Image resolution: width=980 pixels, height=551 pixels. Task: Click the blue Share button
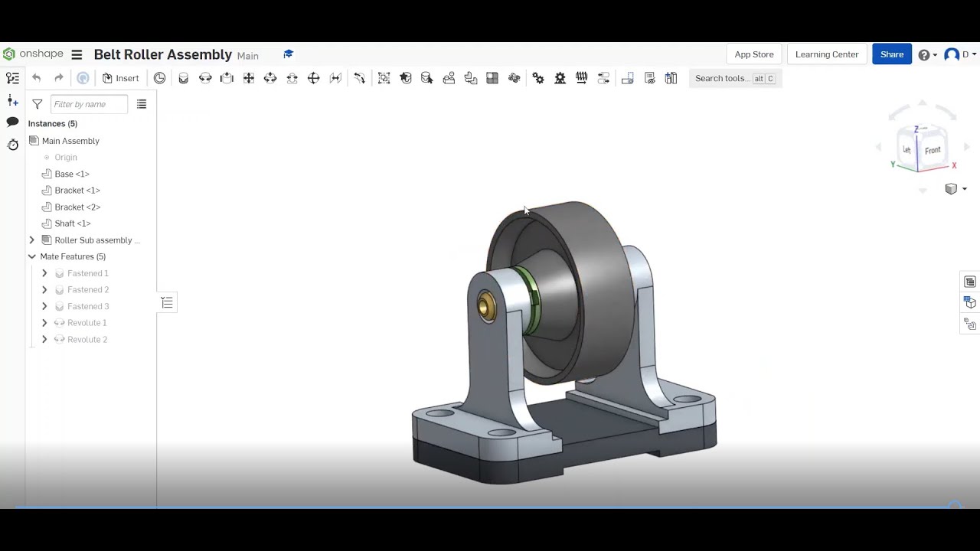pos(892,54)
